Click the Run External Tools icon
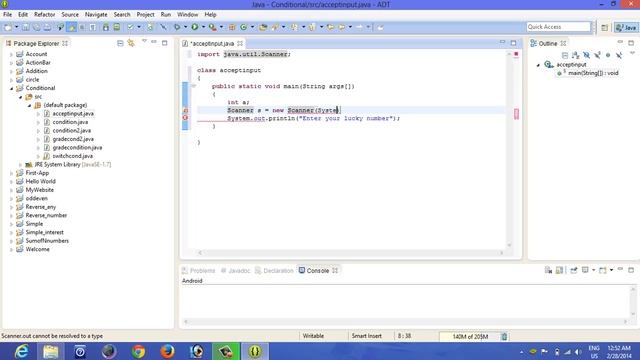The width and height of the screenshot is (640, 360). tap(212, 27)
